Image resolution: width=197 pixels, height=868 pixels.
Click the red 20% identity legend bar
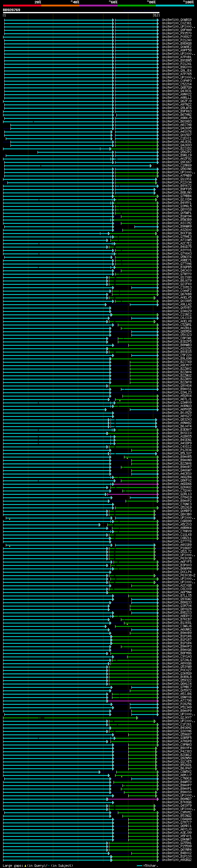click(22, 6)
